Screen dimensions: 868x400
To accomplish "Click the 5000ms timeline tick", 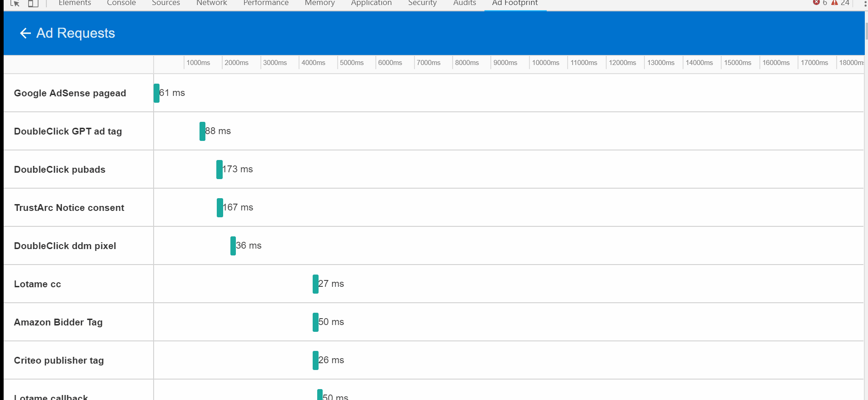I will (352, 63).
